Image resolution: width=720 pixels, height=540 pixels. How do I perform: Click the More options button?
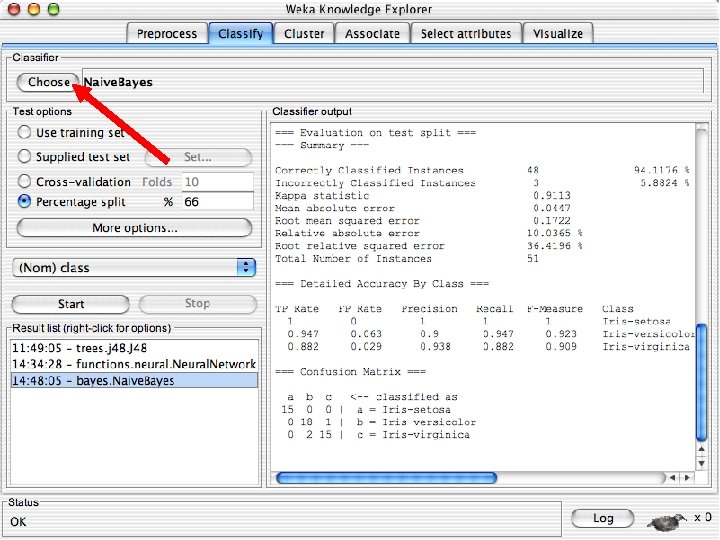134,228
